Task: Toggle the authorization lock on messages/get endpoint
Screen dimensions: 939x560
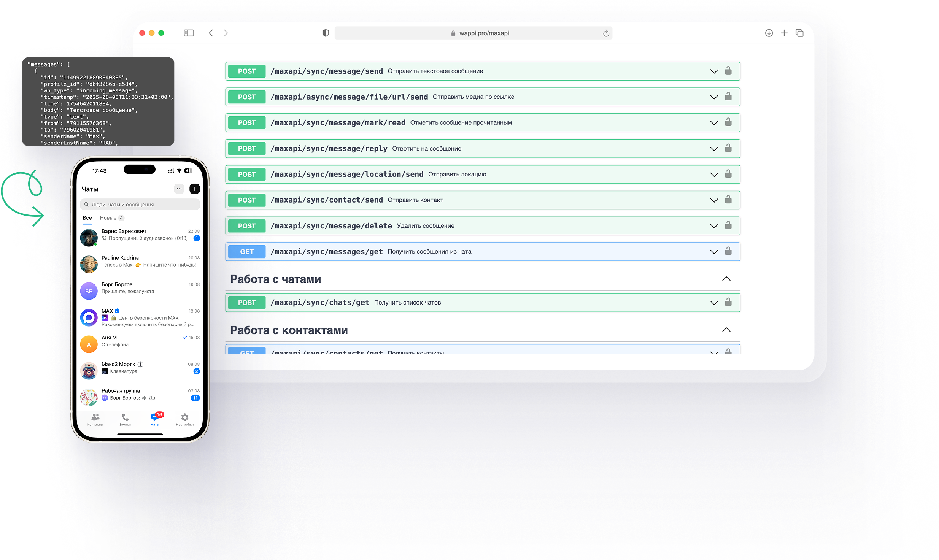Action: coord(728,251)
